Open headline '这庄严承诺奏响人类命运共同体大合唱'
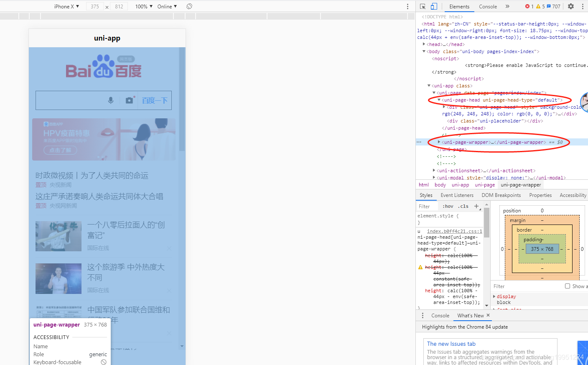 pyautogui.click(x=99, y=197)
